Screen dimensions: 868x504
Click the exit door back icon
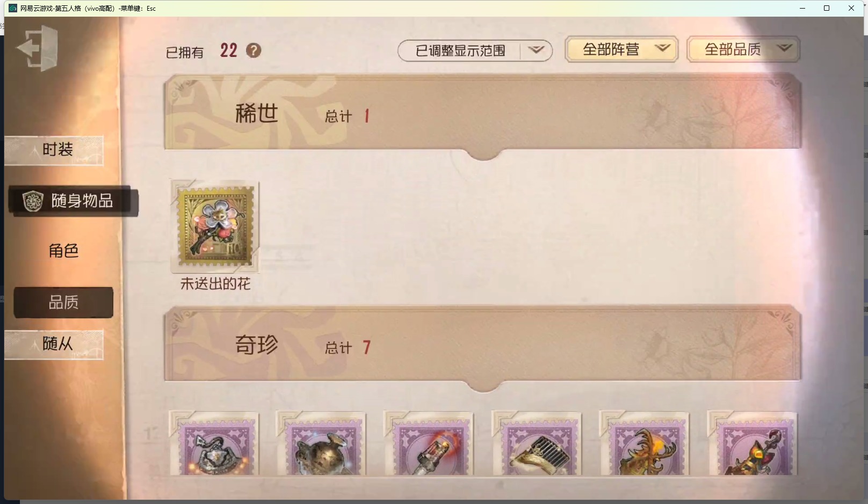coord(38,48)
